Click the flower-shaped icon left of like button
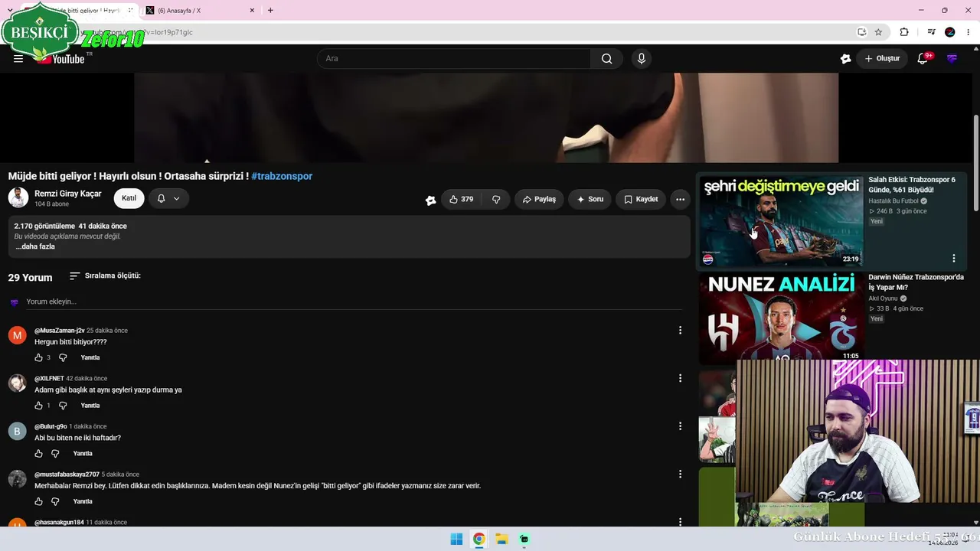980x551 pixels. point(431,200)
